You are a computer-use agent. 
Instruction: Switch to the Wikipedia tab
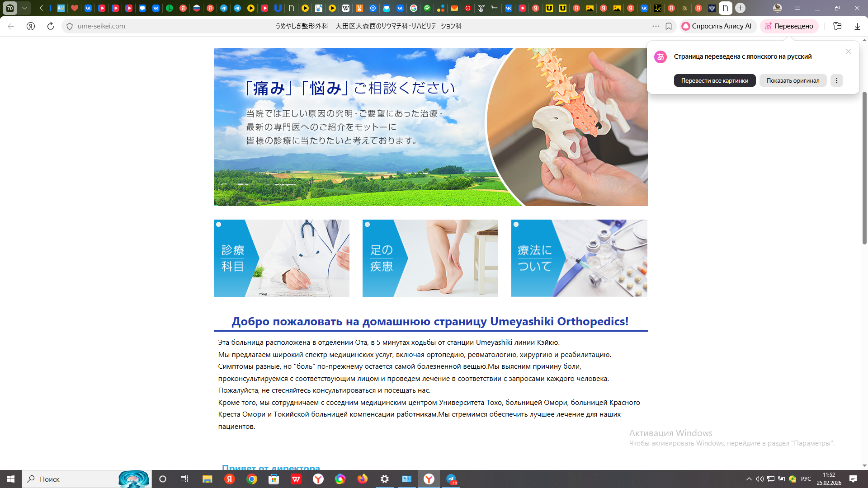click(x=346, y=8)
